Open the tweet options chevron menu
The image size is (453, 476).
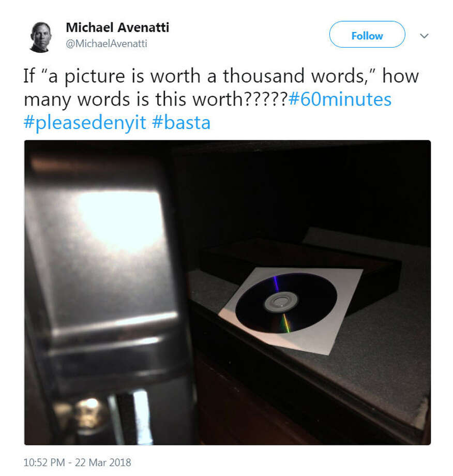424,36
